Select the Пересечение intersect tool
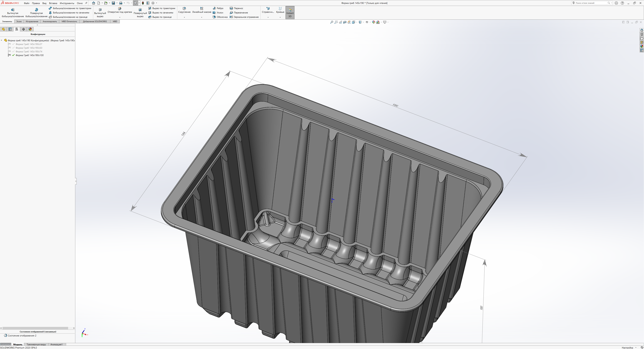 239,13
